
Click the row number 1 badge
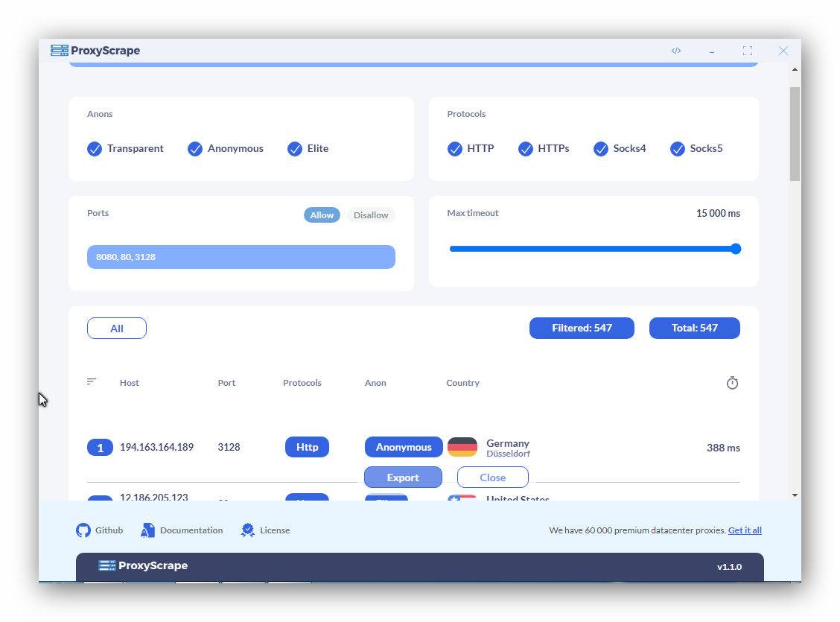pyautogui.click(x=101, y=448)
